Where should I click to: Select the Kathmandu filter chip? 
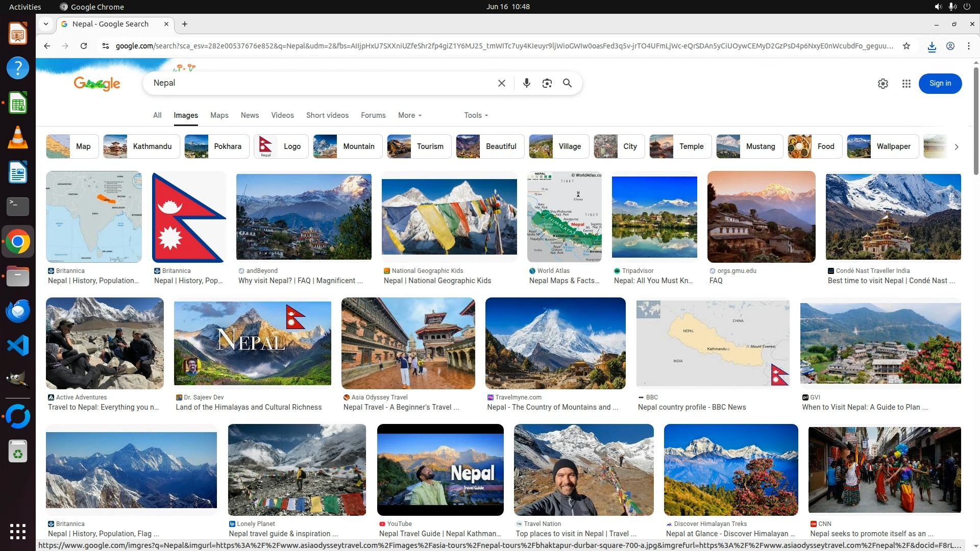tap(141, 146)
